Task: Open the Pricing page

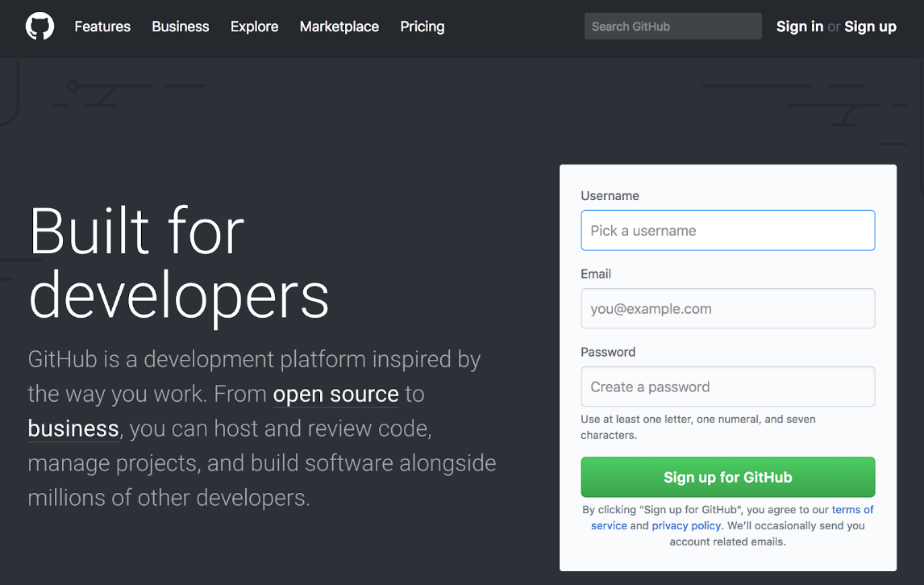Action: (x=422, y=27)
